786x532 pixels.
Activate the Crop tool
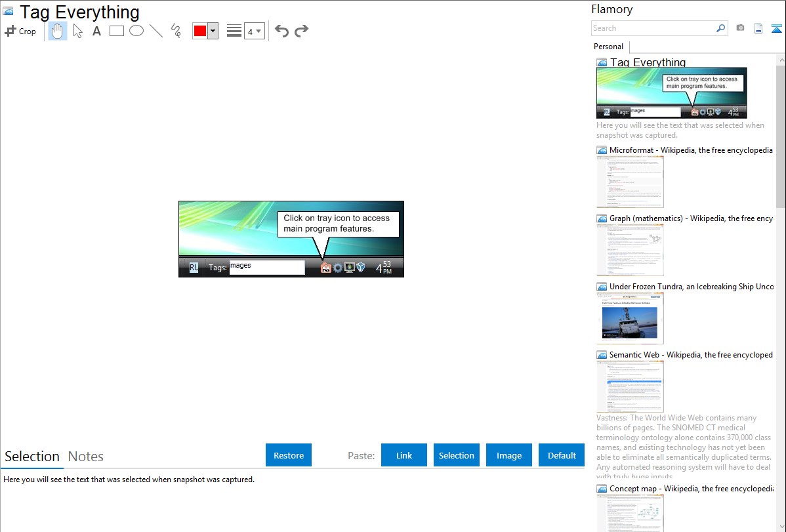(20, 31)
